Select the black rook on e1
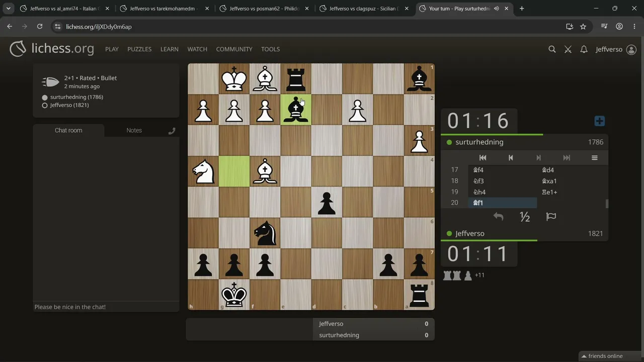 click(x=296, y=79)
